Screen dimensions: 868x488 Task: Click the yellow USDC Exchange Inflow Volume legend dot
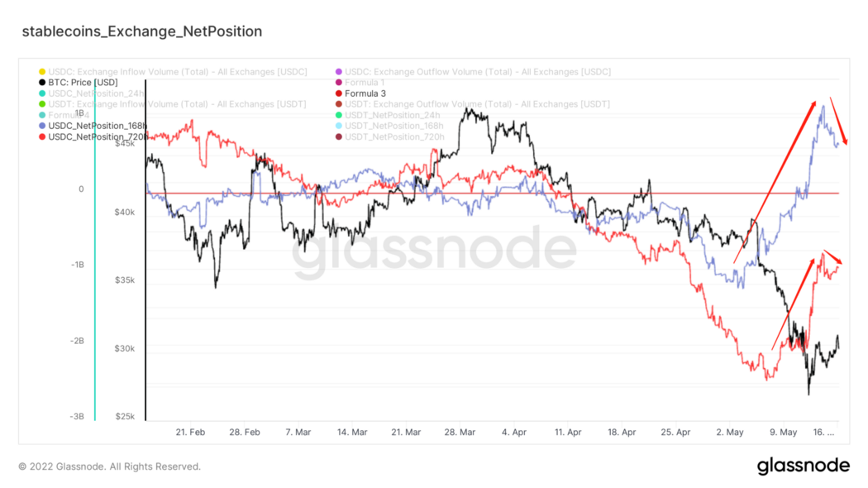tap(42, 72)
